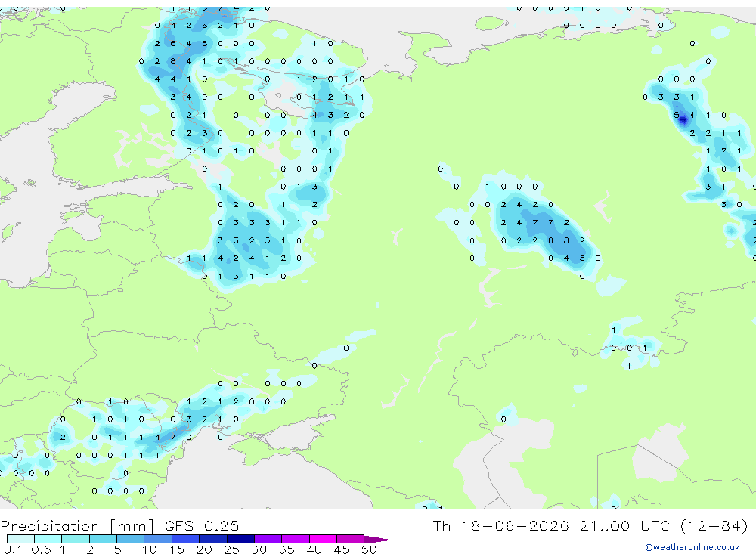Viewport: 756px width, 554px height.
Task: Click the '20' legend scale label
Action: [x=204, y=549]
